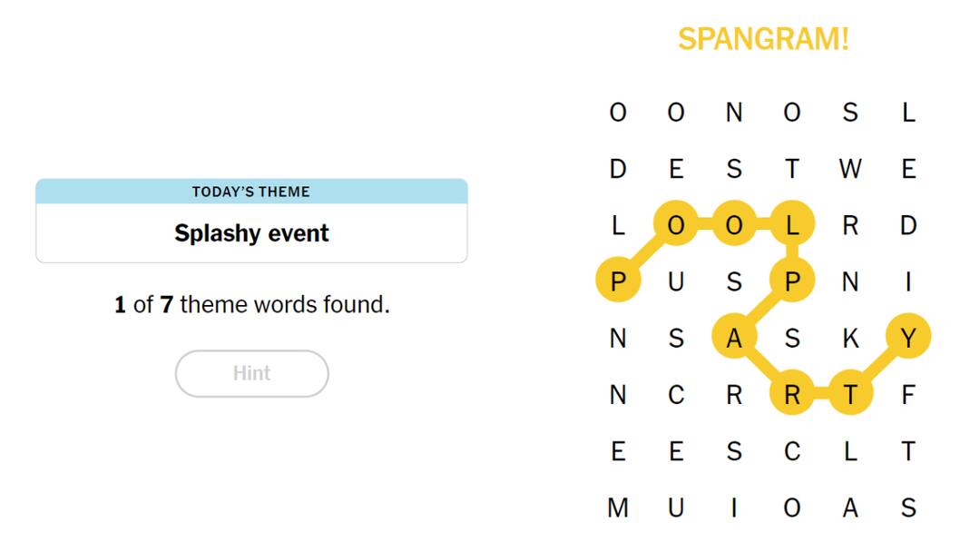Image resolution: width=980 pixels, height=552 pixels.
Task: Click the letter W in the second row
Action: 851,169
